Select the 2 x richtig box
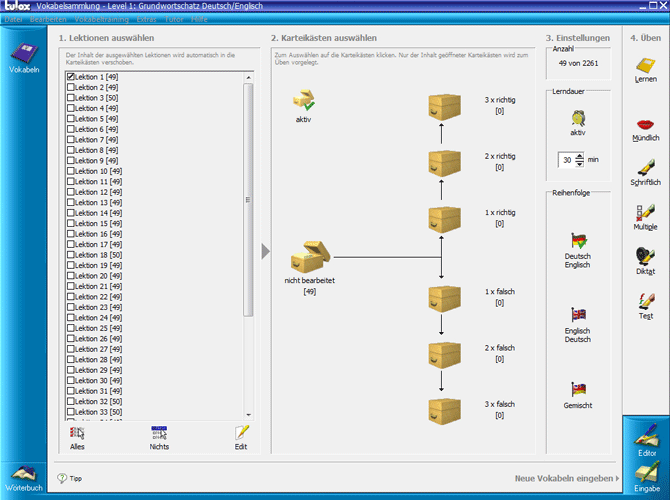The image size is (670, 500). click(x=444, y=163)
